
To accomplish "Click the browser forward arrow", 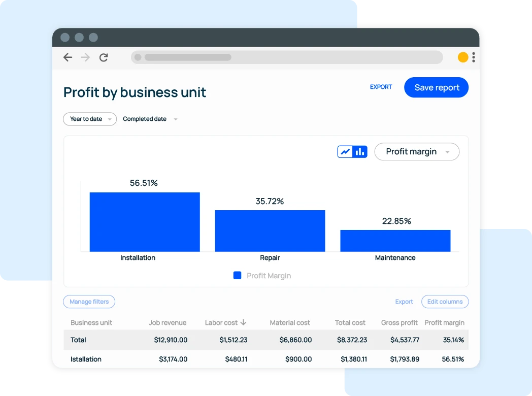I will coord(85,57).
